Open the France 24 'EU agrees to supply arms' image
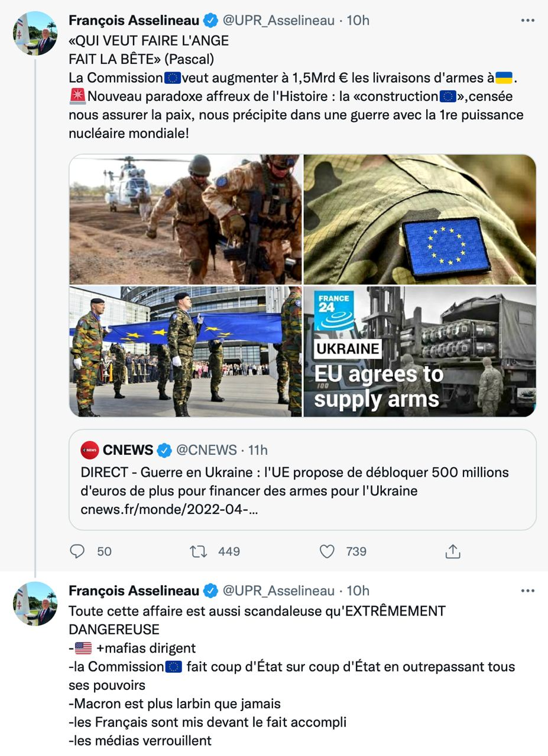Image resolution: width=548 pixels, height=756 pixels. point(420,352)
